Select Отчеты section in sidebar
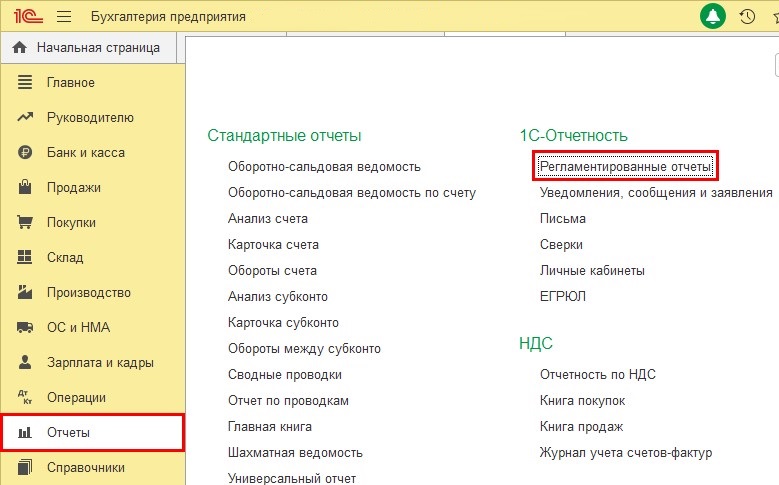 point(68,433)
